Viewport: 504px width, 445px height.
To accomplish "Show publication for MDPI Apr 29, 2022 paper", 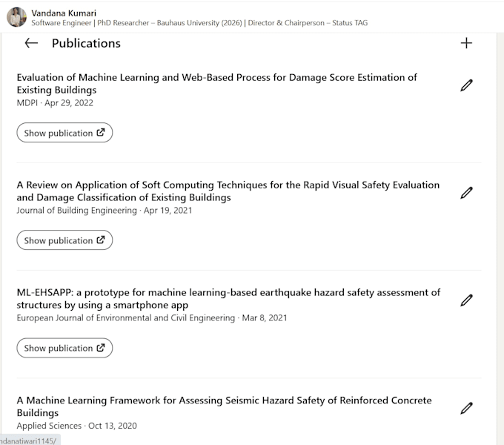I will click(64, 133).
